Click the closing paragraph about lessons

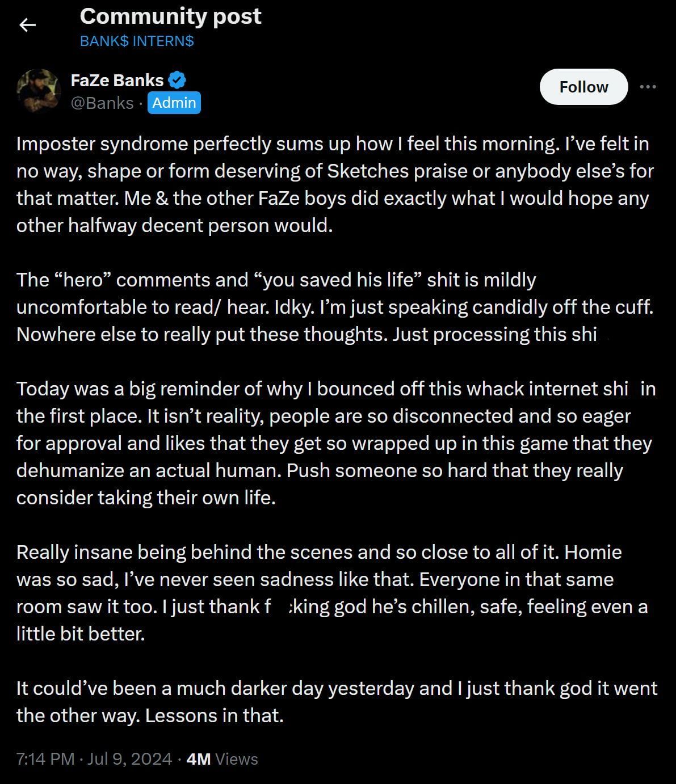click(x=335, y=702)
